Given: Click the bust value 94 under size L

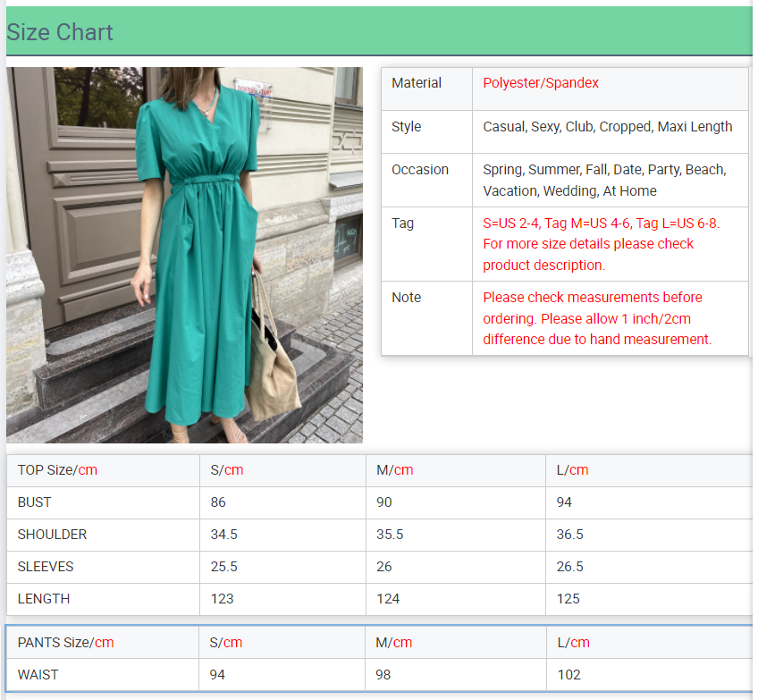Looking at the screenshot, I should 565,502.
